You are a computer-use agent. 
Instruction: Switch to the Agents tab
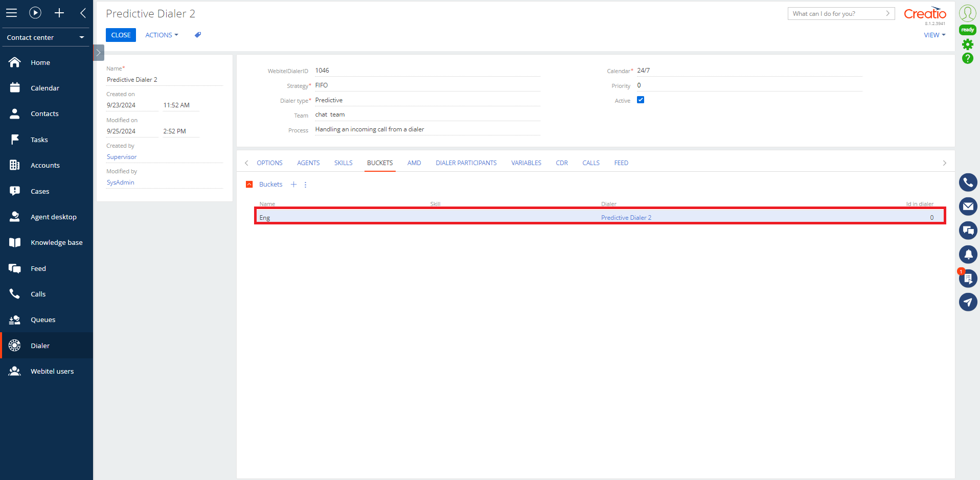point(308,163)
